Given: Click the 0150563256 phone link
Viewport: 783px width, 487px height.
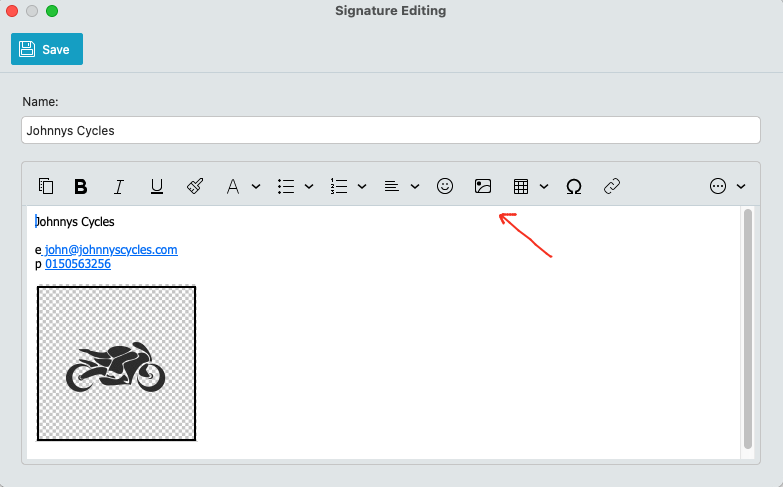Looking at the screenshot, I should 78,264.
